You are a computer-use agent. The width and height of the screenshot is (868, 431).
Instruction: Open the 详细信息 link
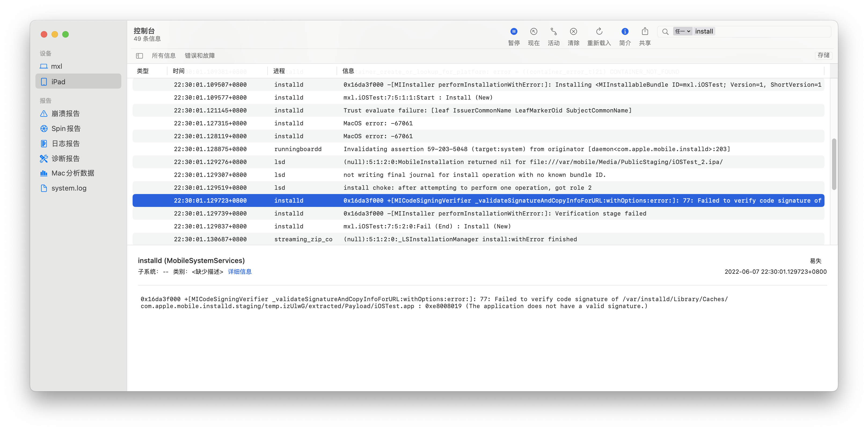pyautogui.click(x=240, y=272)
